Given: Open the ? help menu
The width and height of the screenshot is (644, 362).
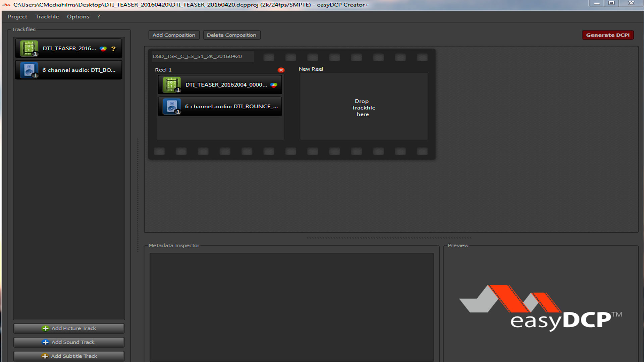Looking at the screenshot, I should 99,17.
